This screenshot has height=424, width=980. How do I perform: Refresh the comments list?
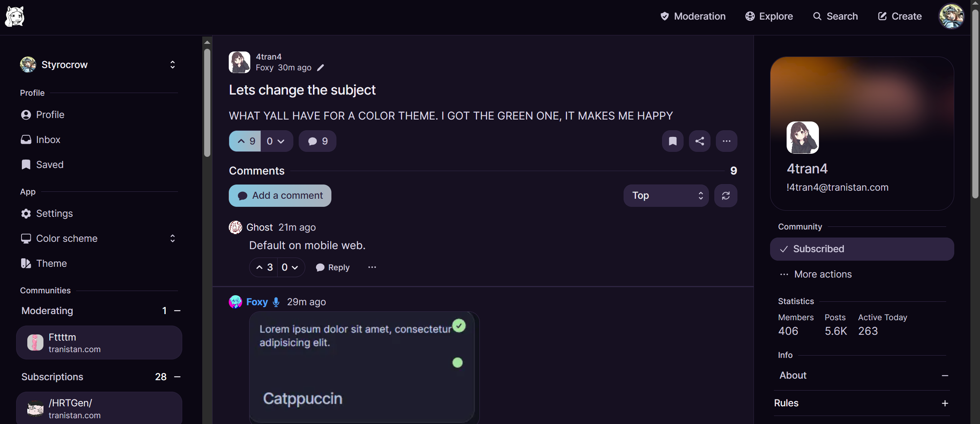(725, 196)
